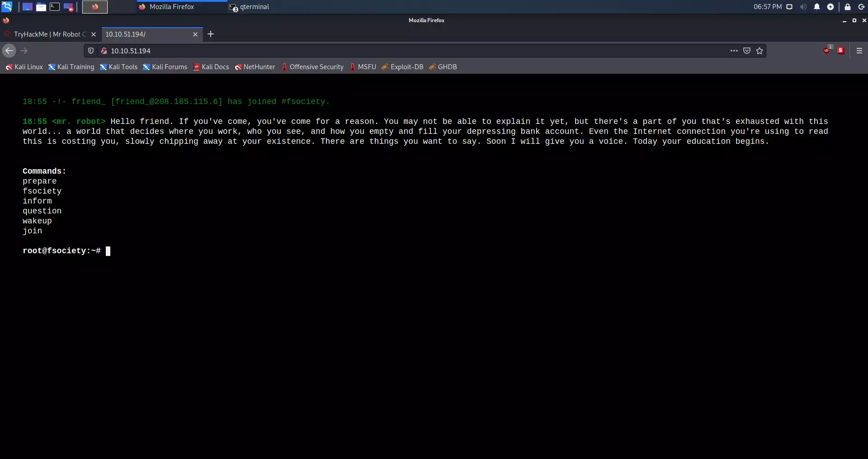Viewport: 868px width, 459px height.
Task: Open the NetHunter bookmark
Action: (255, 67)
